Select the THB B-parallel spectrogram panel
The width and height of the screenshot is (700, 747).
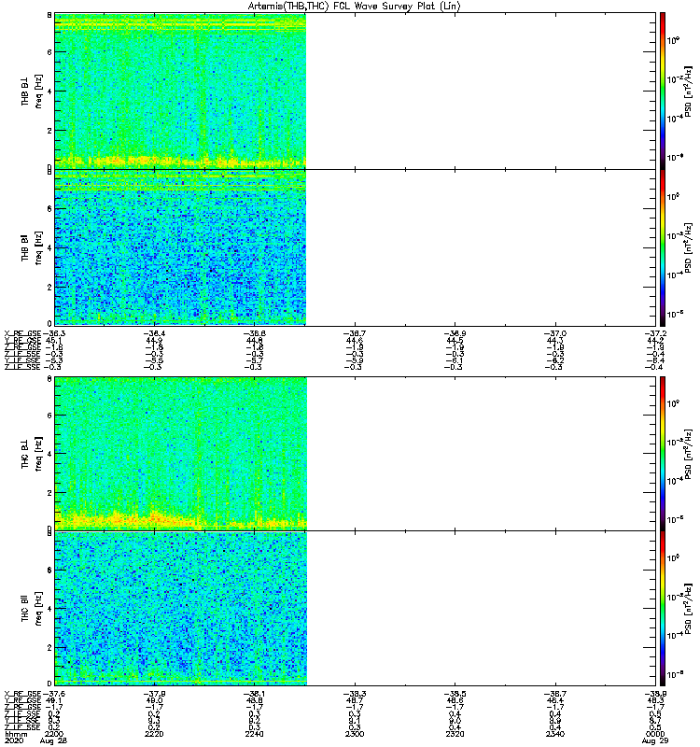pyautogui.click(x=356, y=247)
